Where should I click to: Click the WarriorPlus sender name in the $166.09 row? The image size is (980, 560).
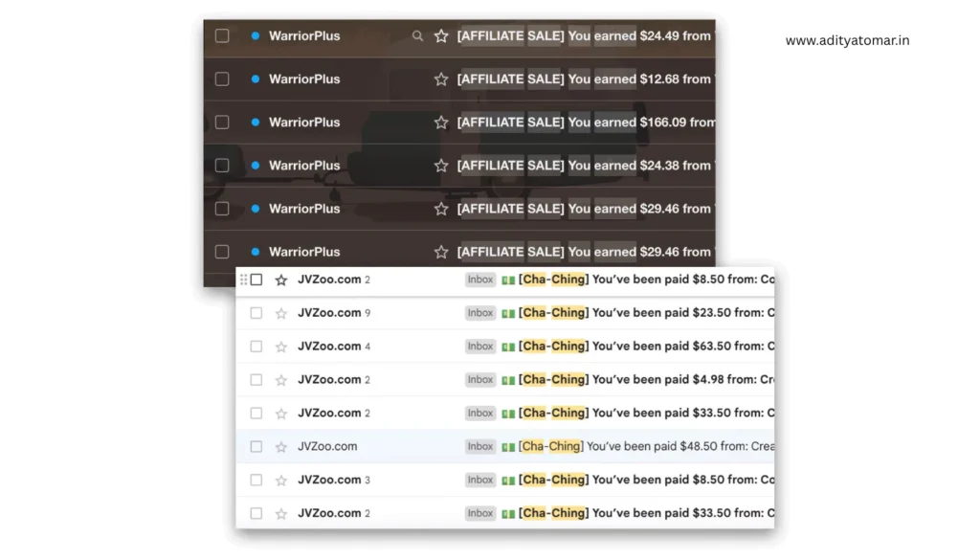click(304, 123)
